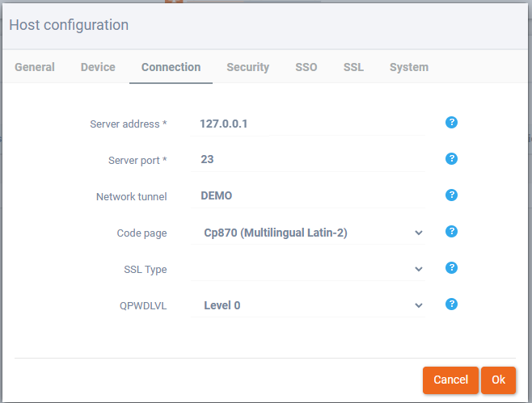Switch to the SSL tab
The height and width of the screenshot is (403, 532).
tap(353, 67)
